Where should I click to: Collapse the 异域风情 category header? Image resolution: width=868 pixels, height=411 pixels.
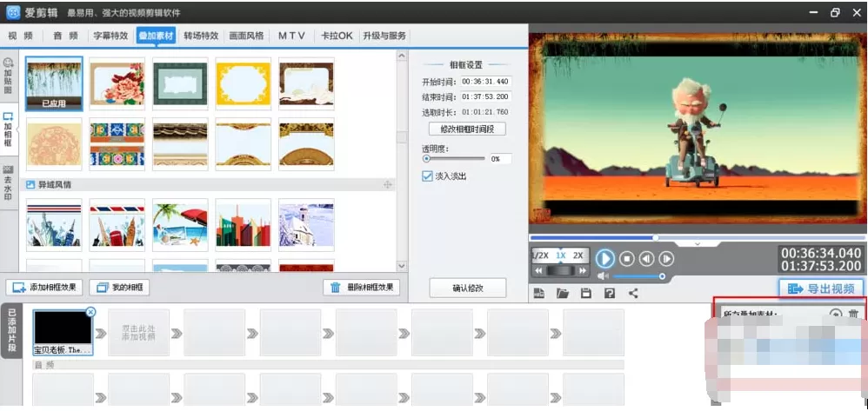[208, 185]
